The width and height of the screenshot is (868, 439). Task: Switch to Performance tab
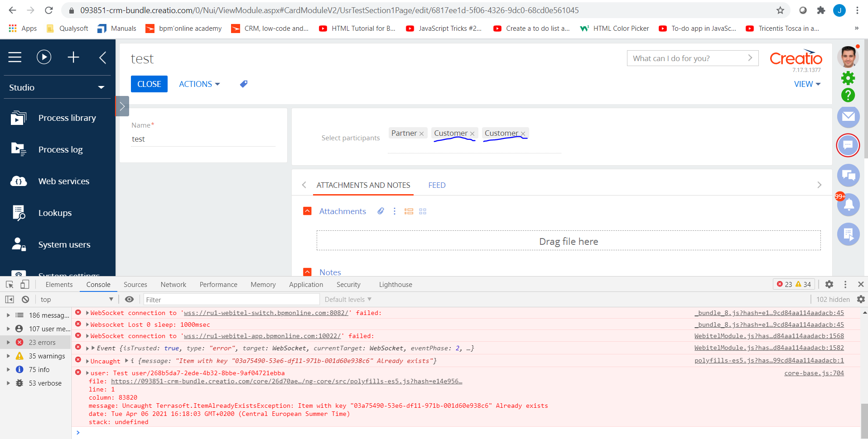(218, 284)
